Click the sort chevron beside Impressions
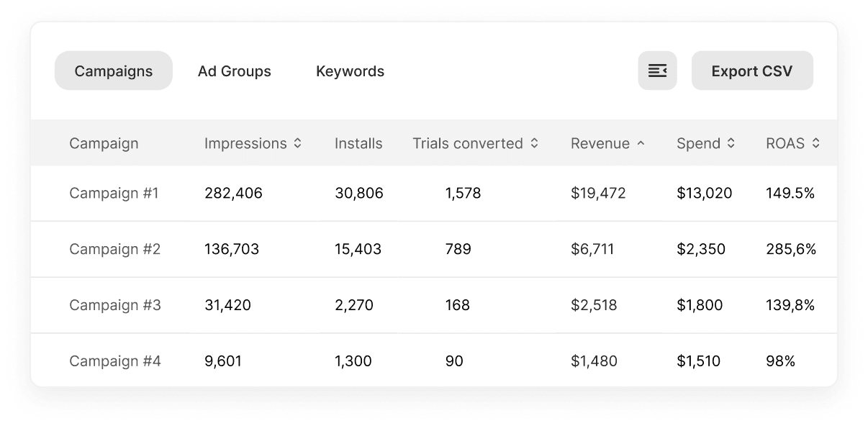Image resolution: width=868 pixels, height=426 pixels. click(x=297, y=143)
